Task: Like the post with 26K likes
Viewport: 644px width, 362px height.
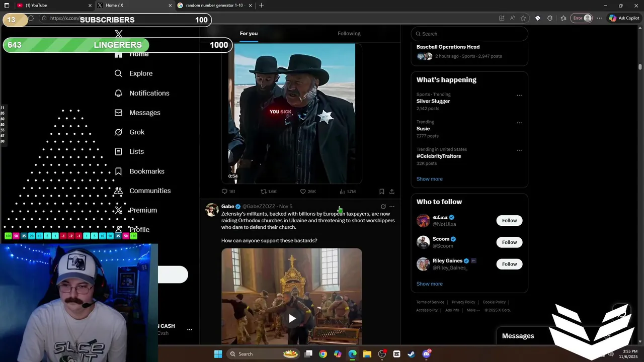Action: pyautogui.click(x=308, y=192)
